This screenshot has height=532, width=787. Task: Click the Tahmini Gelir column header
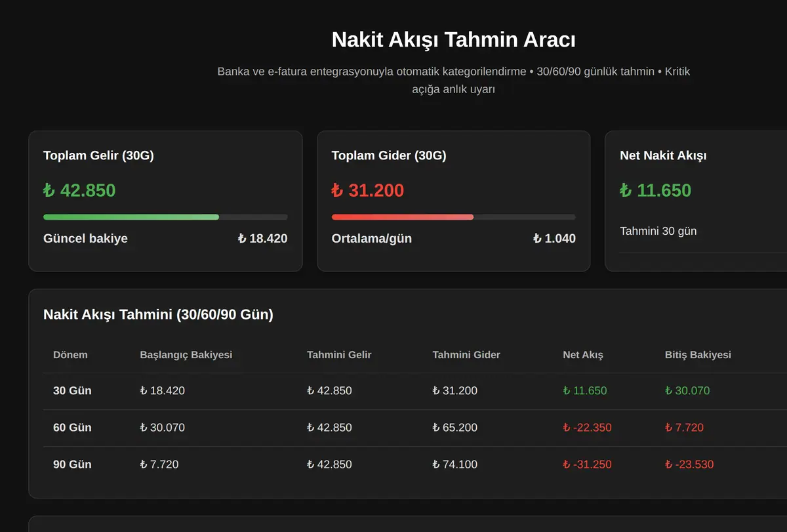coord(339,355)
